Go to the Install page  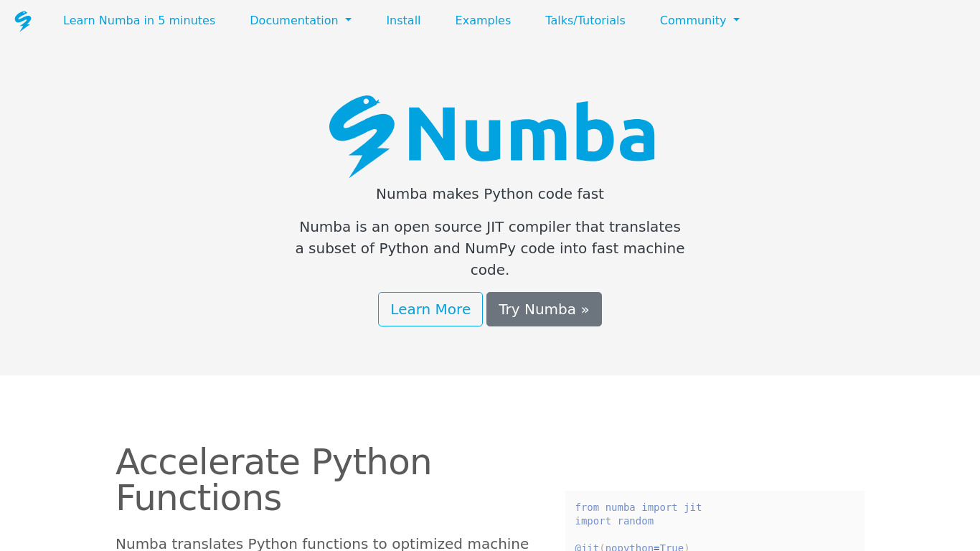(x=403, y=20)
